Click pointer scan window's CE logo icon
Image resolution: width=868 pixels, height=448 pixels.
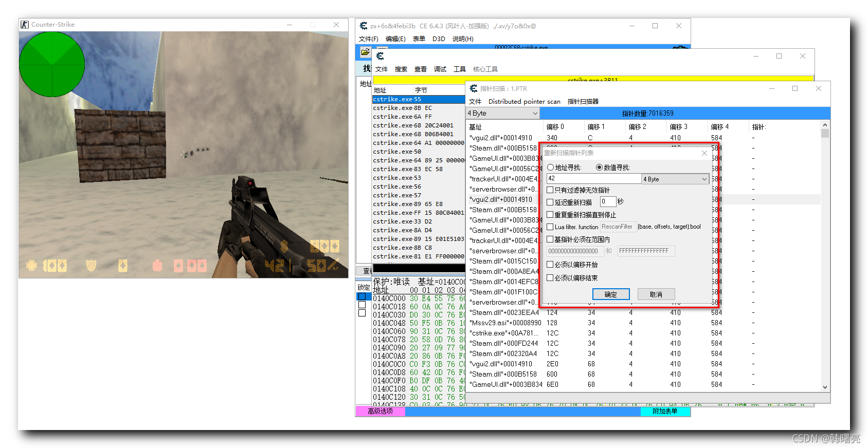point(474,88)
